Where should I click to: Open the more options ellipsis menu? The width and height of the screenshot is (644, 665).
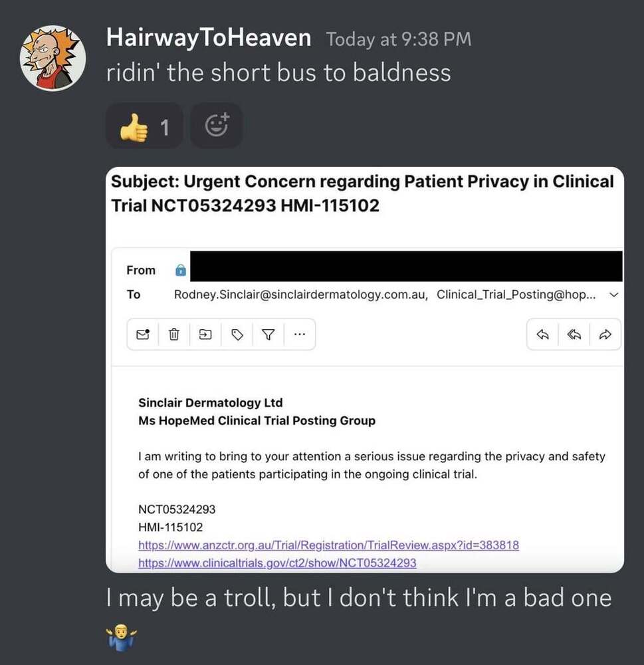tap(299, 334)
